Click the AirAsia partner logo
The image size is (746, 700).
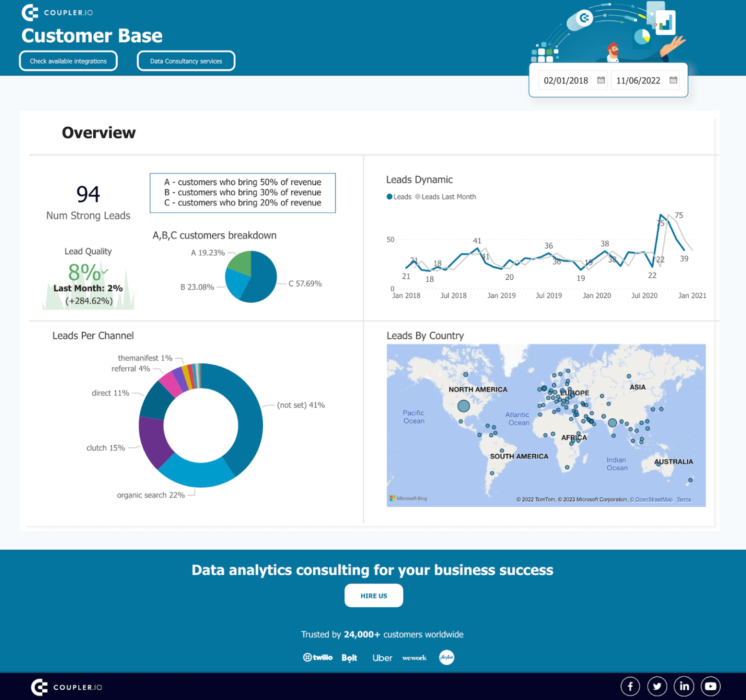[x=446, y=657]
